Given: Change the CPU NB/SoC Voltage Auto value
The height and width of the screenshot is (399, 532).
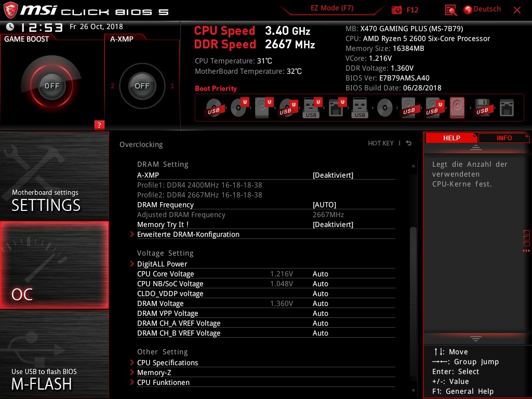Looking at the screenshot, I should pyautogui.click(x=320, y=284).
